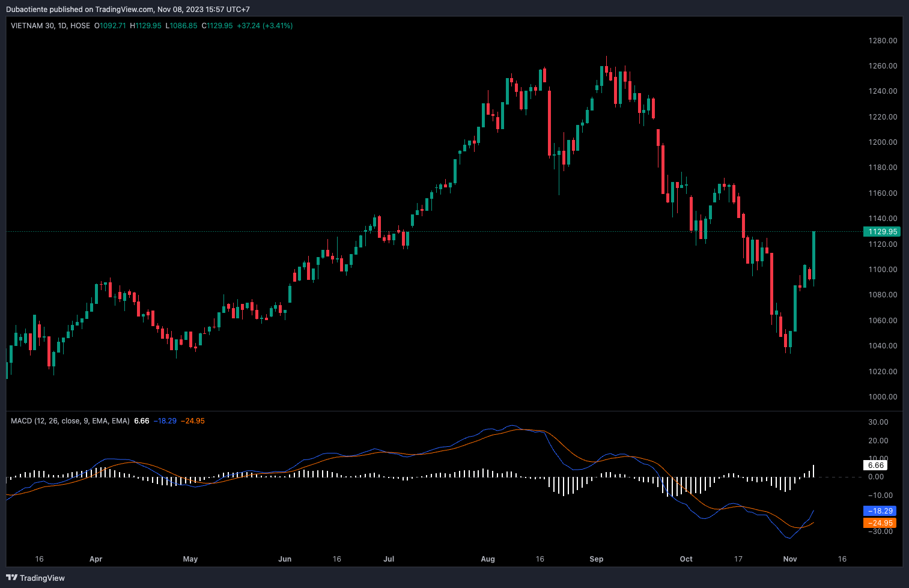Click the VIETNAM 30, 1D, HOSE symbol title
Image resolution: width=909 pixels, height=588 pixels.
pyautogui.click(x=50, y=26)
